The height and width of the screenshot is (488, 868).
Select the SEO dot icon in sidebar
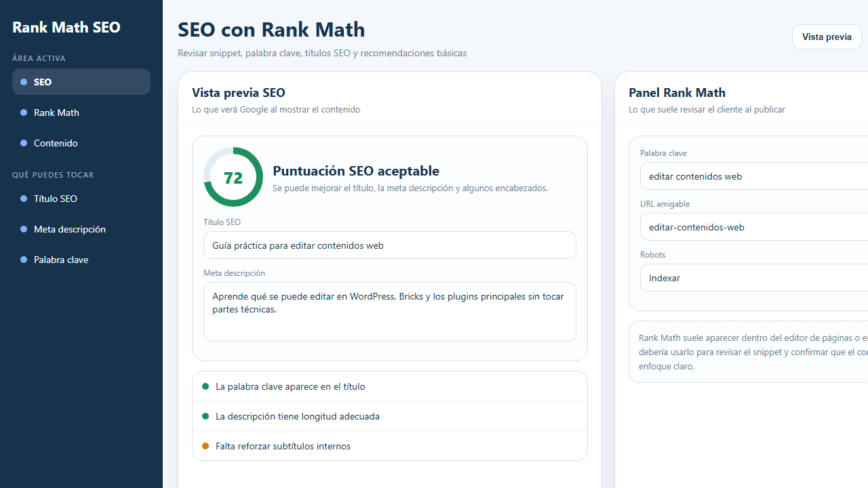point(23,81)
